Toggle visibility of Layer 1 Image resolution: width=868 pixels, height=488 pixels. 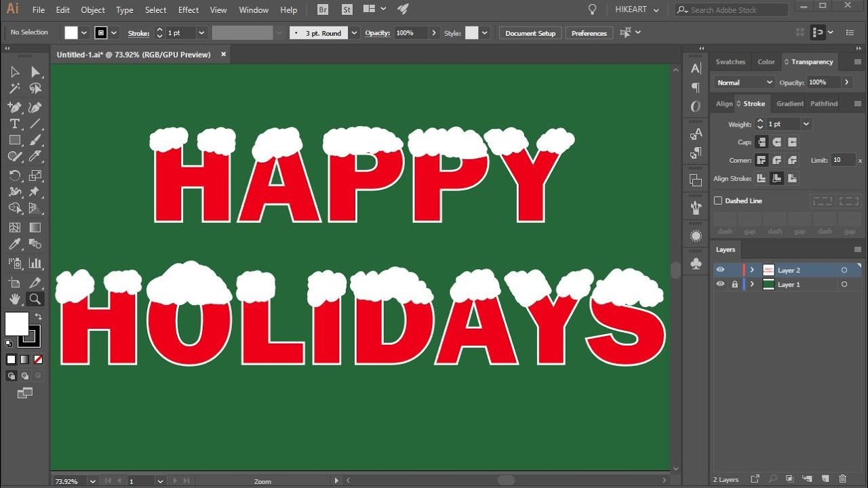coord(720,285)
